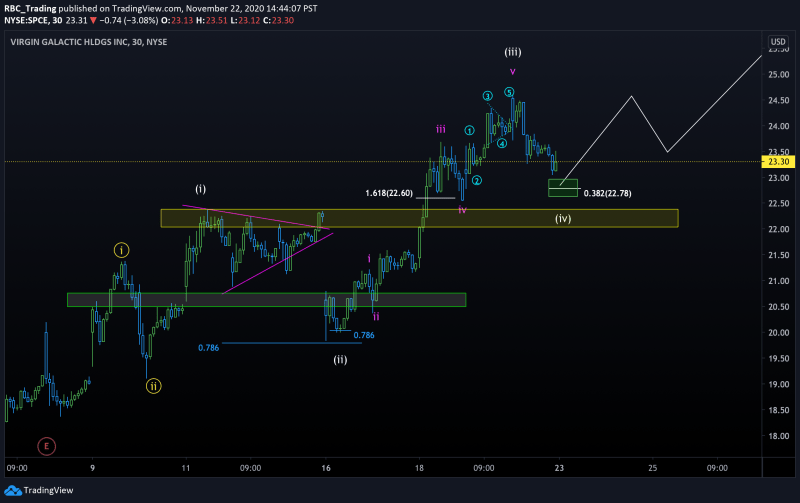Click the 0.786 label near wave (ii) low
Viewport: 800px width, 503px height.
coord(364,335)
